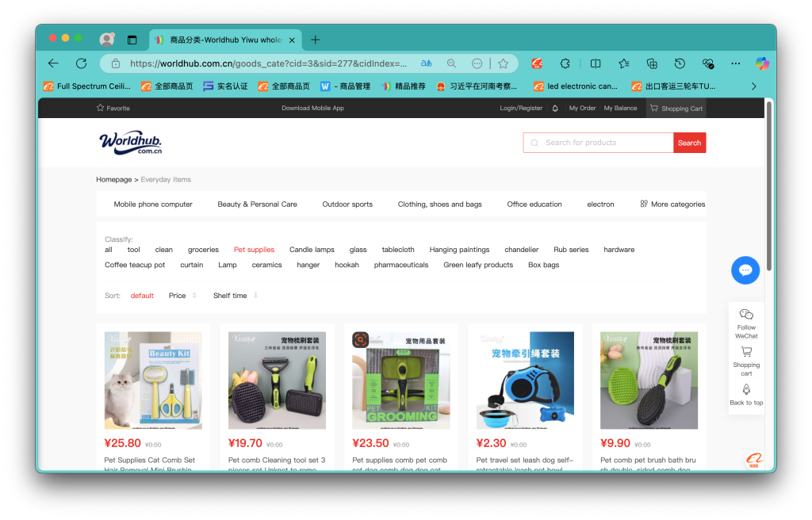
Task: Click the image search icon on grooming kit
Action: tap(361, 339)
